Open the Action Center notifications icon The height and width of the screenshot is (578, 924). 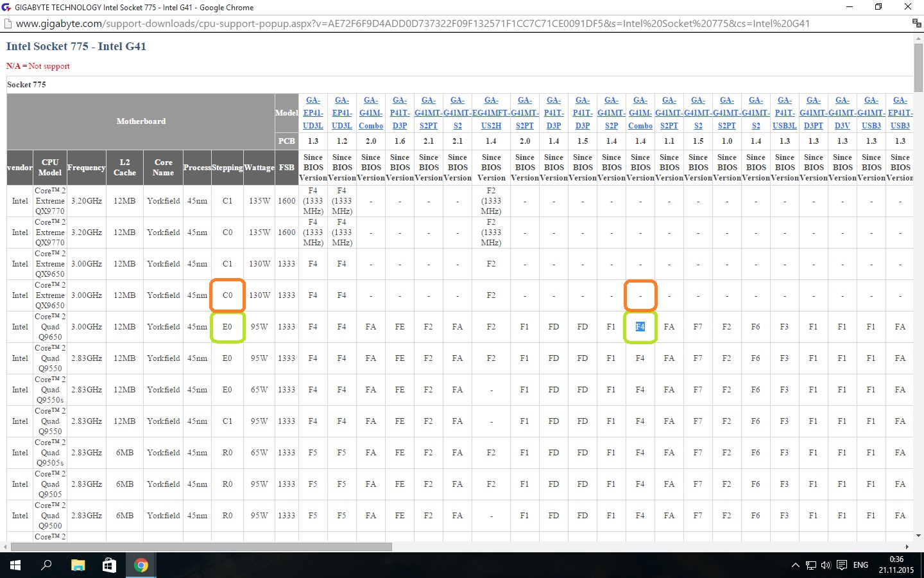click(842, 565)
